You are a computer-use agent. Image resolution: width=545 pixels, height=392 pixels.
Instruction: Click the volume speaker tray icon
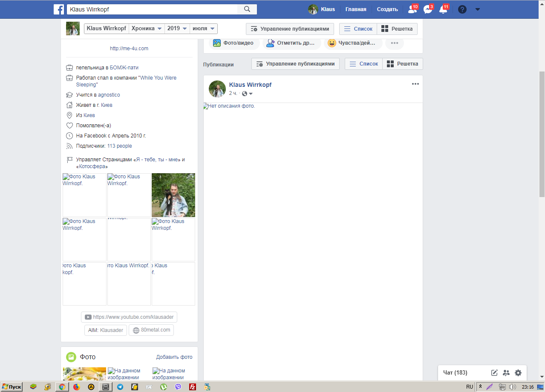tap(513, 387)
